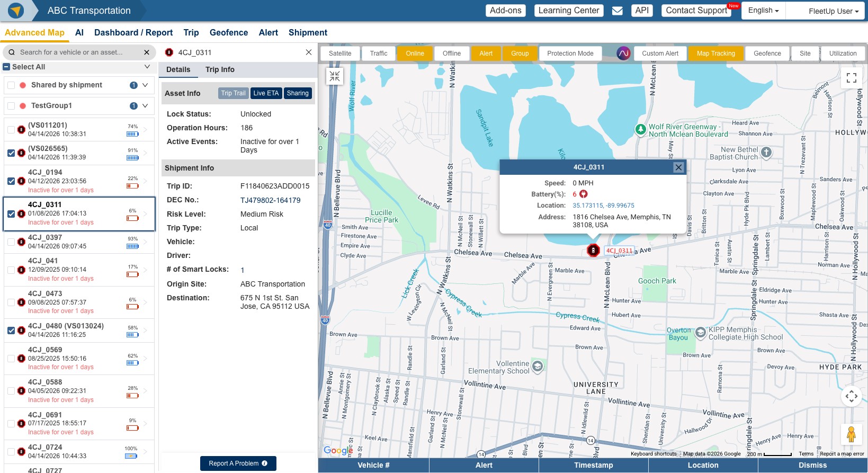Open the AI menu item
The image size is (868, 473).
point(79,32)
